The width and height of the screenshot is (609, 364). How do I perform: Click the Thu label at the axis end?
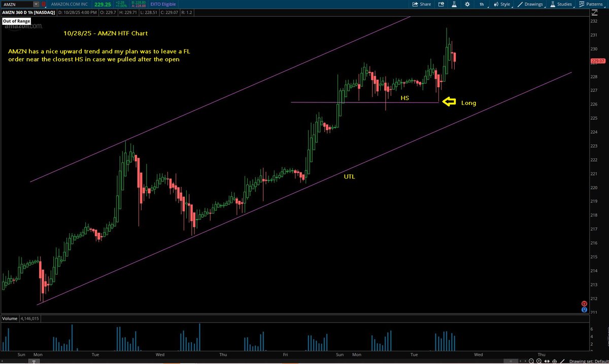541,355
